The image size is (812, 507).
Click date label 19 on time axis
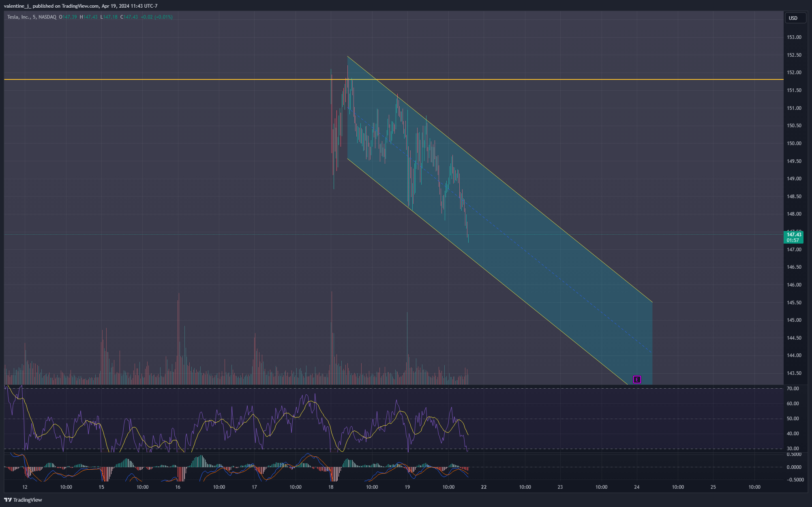(407, 487)
